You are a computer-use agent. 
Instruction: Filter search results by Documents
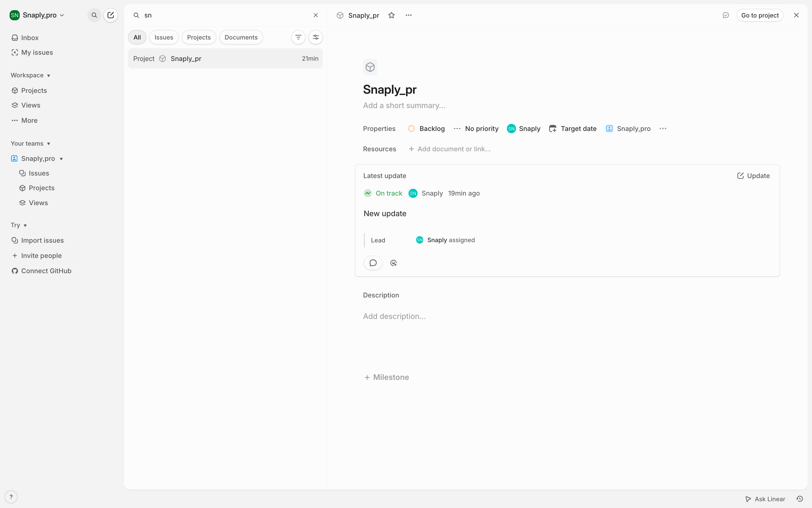[x=241, y=37]
